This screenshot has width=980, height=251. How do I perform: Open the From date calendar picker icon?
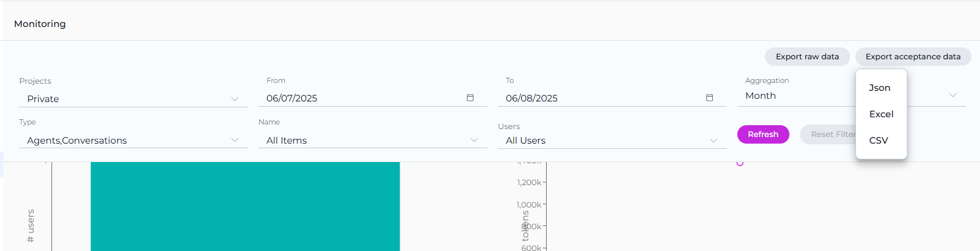[470, 98]
